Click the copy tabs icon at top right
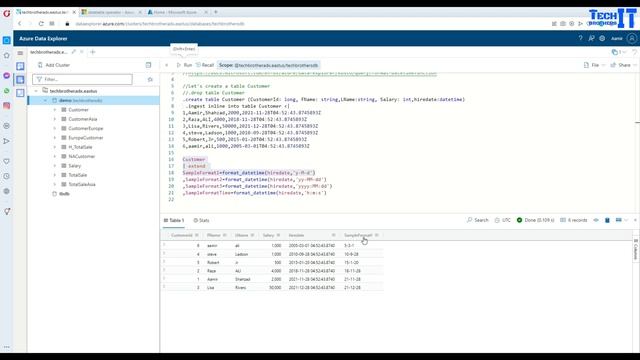The image size is (640, 360). pos(615,52)
